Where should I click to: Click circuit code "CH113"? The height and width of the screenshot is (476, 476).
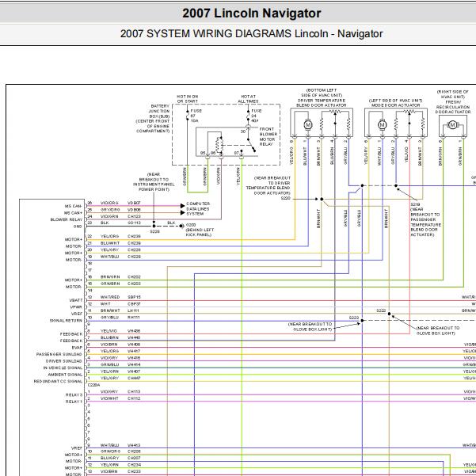(134, 391)
